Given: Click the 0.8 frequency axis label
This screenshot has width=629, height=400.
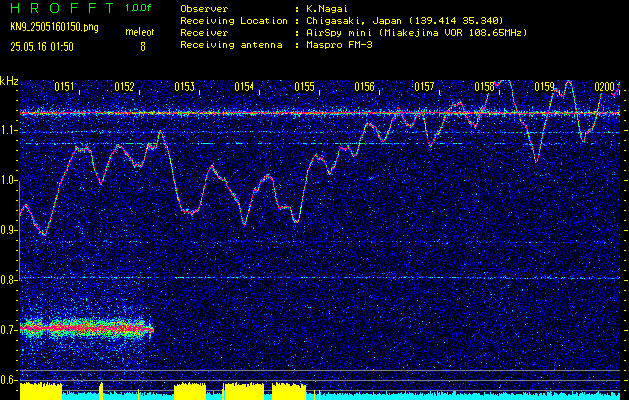Looking at the screenshot, I should [9, 280].
